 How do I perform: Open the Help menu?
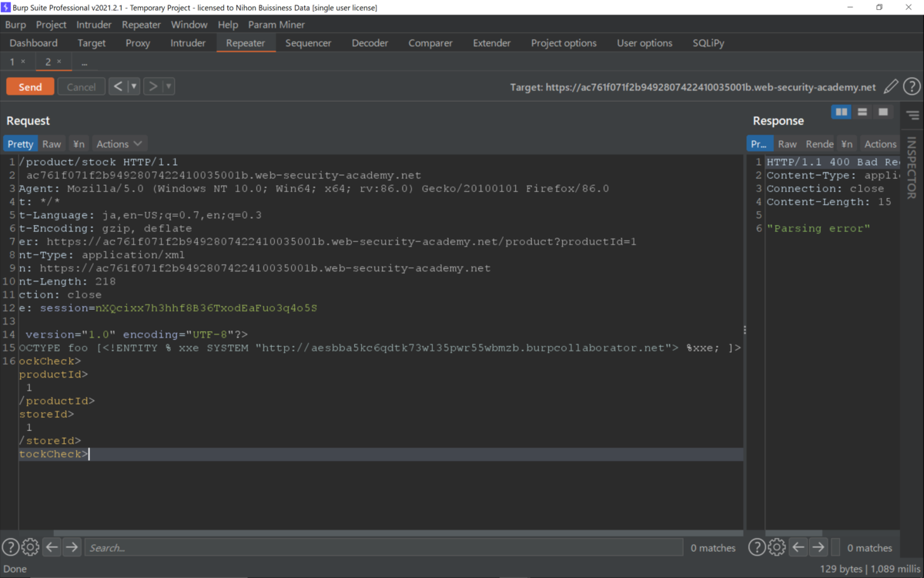pyautogui.click(x=228, y=25)
